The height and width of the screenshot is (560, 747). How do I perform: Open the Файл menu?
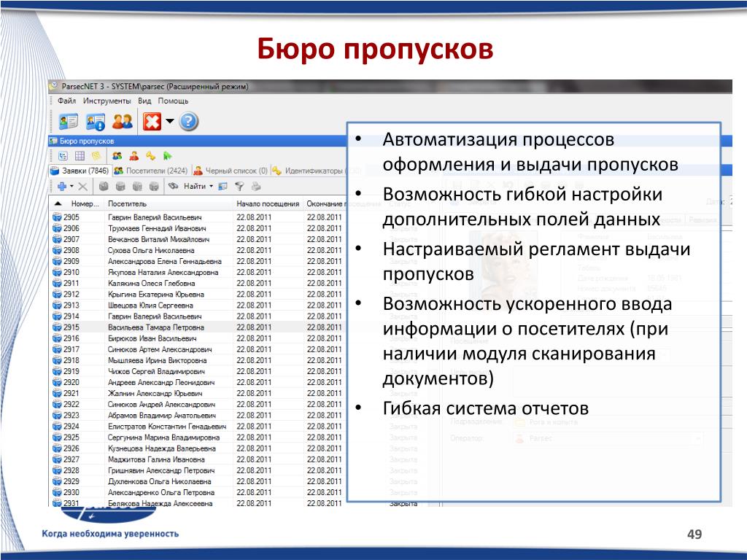[66, 101]
